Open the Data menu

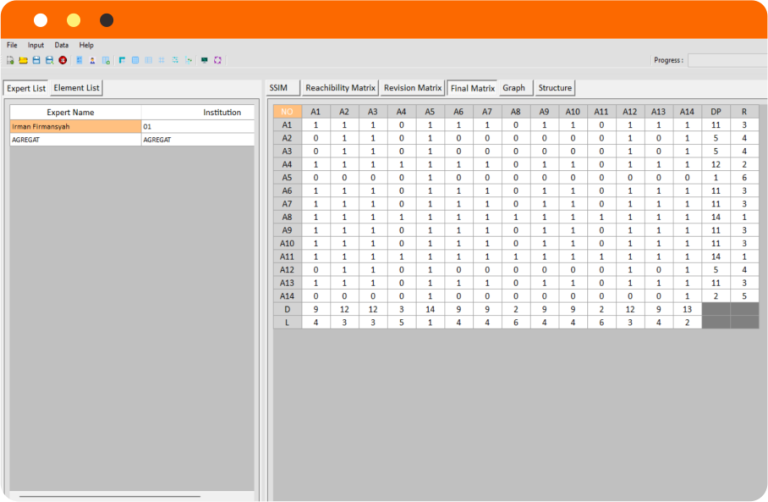[x=61, y=45]
